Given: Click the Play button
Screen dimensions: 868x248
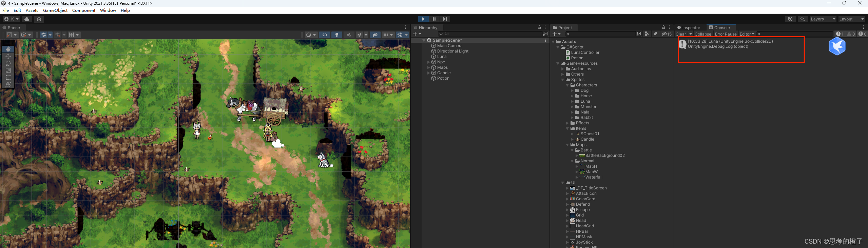Looking at the screenshot, I should coord(423,19).
